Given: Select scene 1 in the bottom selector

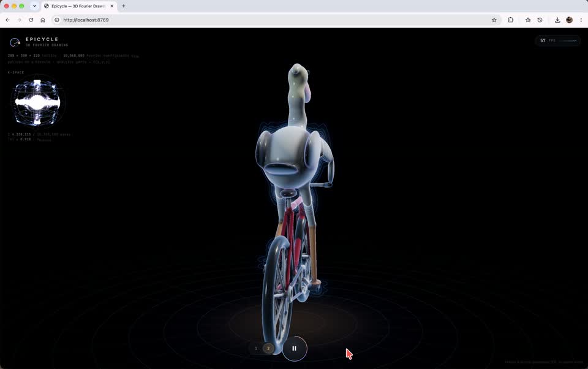Looking at the screenshot, I should point(256,348).
